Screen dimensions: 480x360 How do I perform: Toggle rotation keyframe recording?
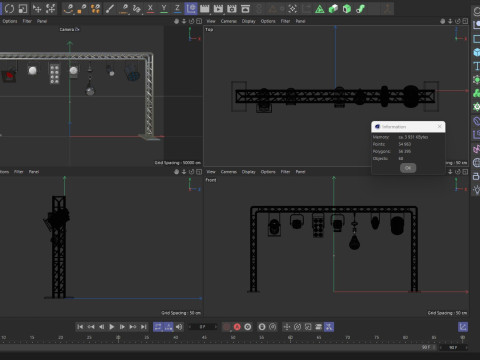pyautogui.click(x=297, y=327)
